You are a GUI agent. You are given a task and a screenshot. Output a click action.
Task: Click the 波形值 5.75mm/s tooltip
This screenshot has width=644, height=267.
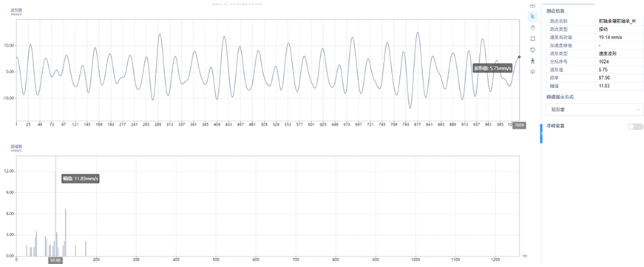[492, 69]
